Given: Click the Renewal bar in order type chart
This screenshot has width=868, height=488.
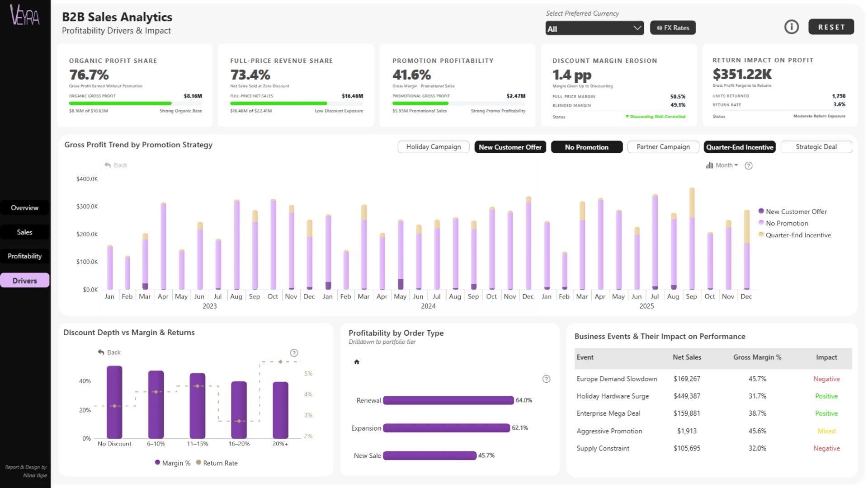Looking at the screenshot, I should 448,400.
